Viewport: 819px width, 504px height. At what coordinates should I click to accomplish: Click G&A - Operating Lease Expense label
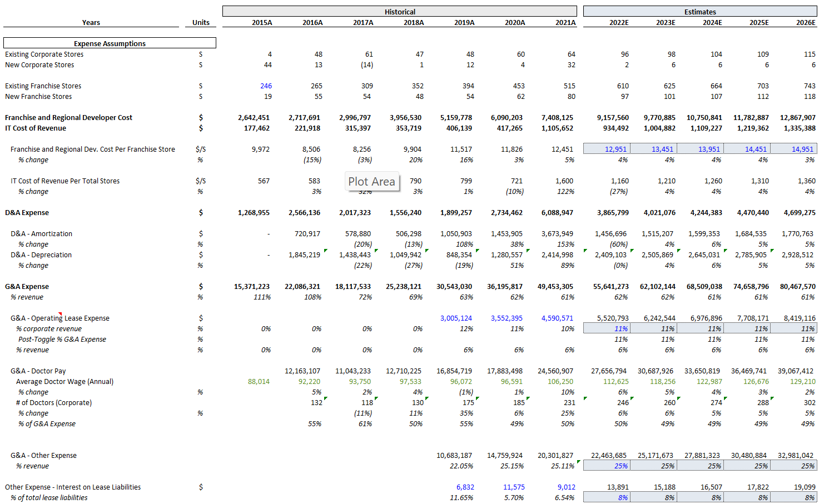(x=60, y=318)
